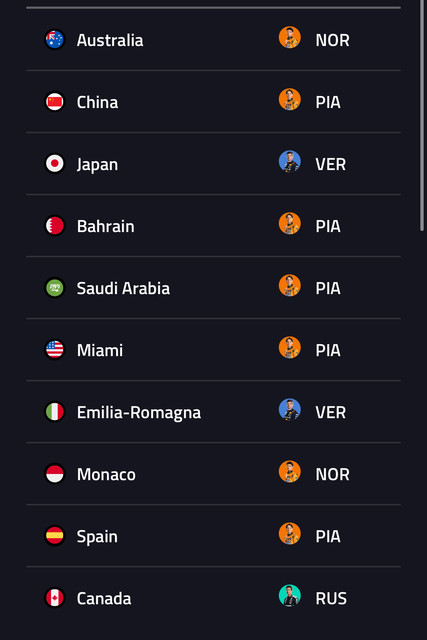
Task: Click the VER driver avatar for Japan
Action: coord(290,162)
